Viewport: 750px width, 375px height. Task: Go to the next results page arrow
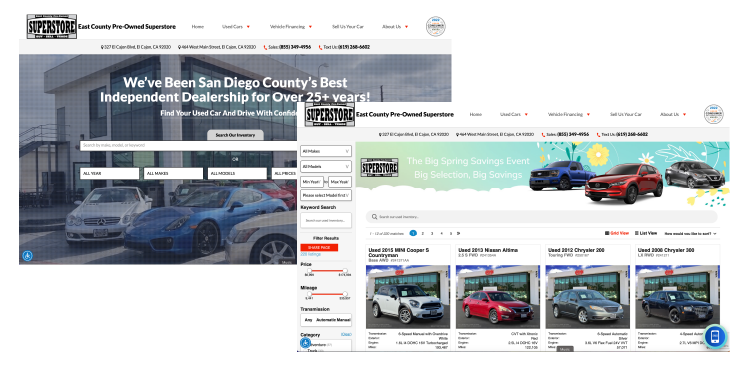coord(458,233)
